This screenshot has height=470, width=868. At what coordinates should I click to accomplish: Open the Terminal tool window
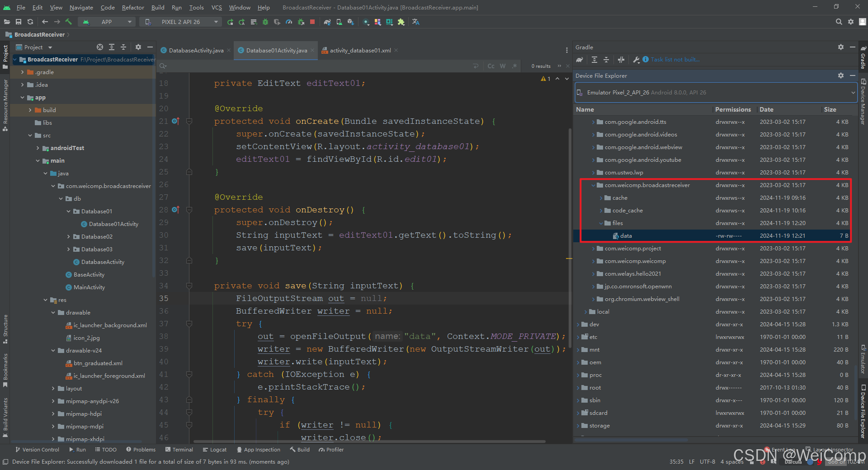coord(179,450)
